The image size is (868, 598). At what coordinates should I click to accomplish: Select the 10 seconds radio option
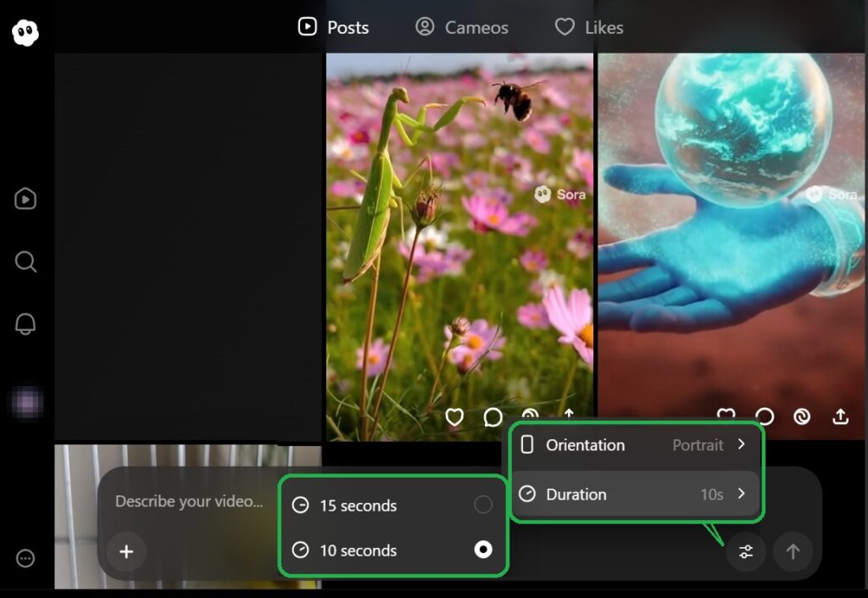tap(483, 550)
